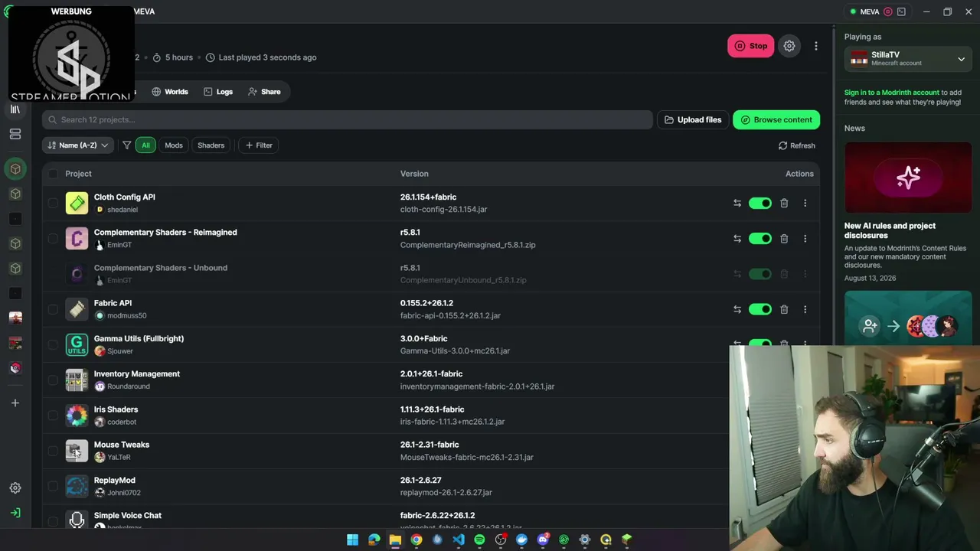Disable Cloth Config API toggle
This screenshot has height=551, width=980.
[760, 203]
